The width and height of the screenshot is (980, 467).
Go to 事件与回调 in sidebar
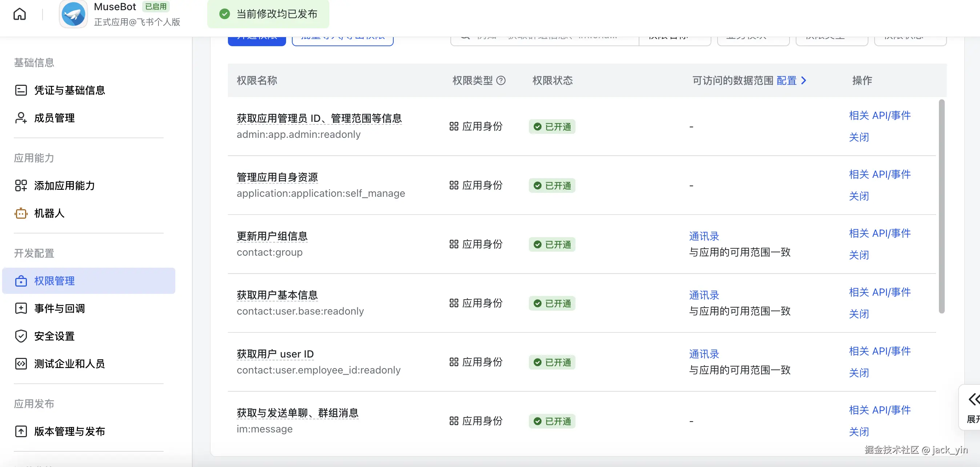59,308
